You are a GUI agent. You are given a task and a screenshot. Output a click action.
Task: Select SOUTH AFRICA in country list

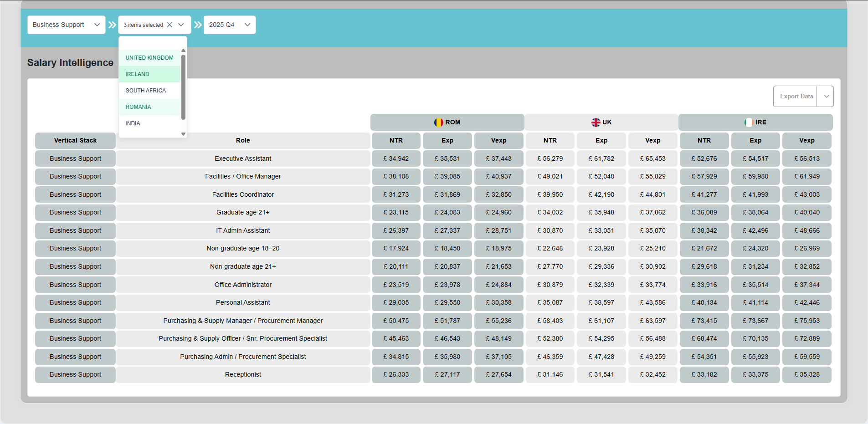[149, 91]
